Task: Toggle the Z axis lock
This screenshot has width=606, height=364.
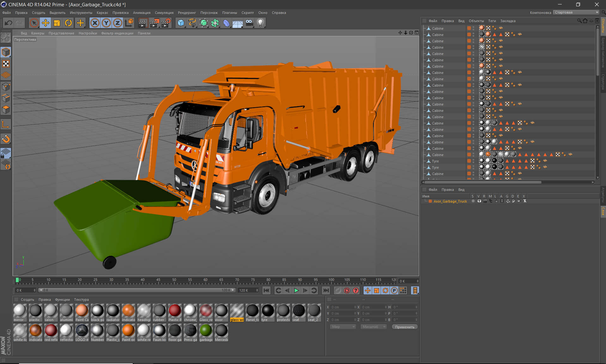Action: point(118,23)
